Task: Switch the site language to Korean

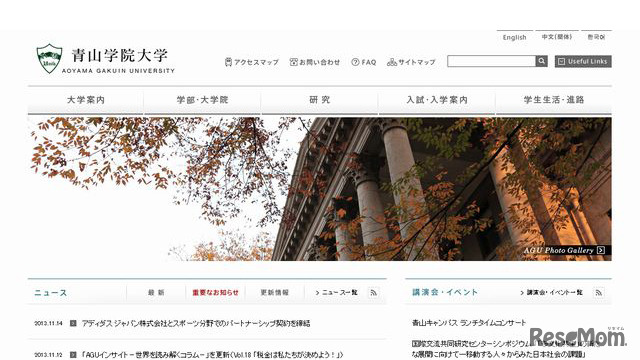Action: [596, 37]
